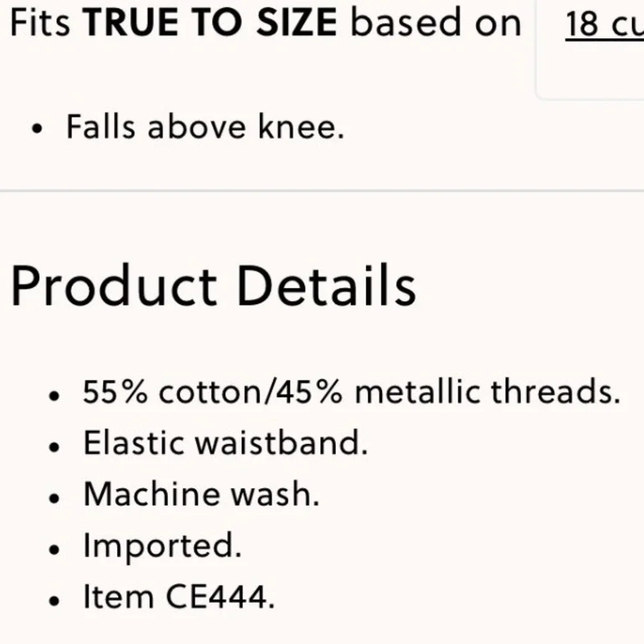Click the bullet dot before "Elastic waistband"
Screen dimensions: 644x644
54,447
